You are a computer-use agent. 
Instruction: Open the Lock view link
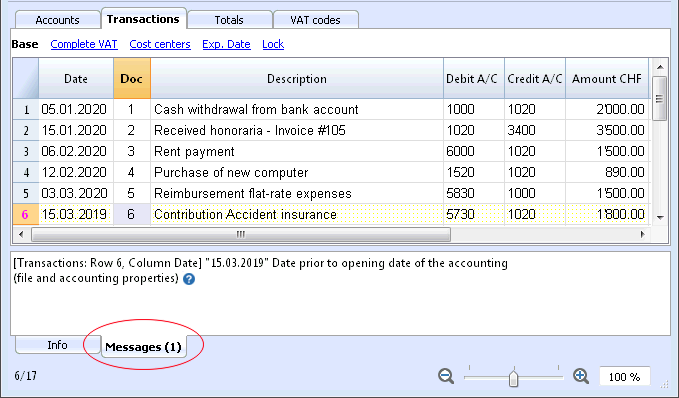coord(273,44)
